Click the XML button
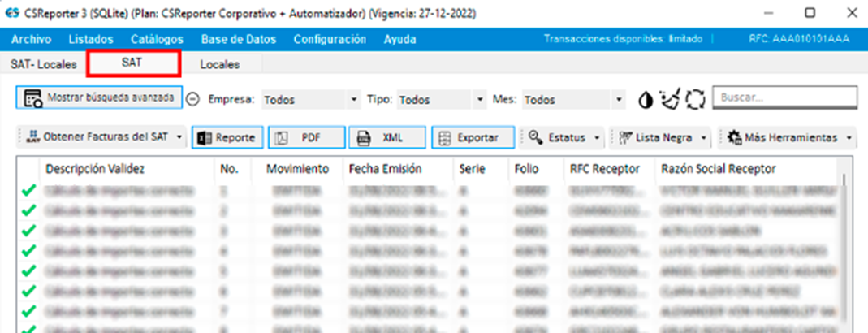868x333 pixels. [x=387, y=137]
